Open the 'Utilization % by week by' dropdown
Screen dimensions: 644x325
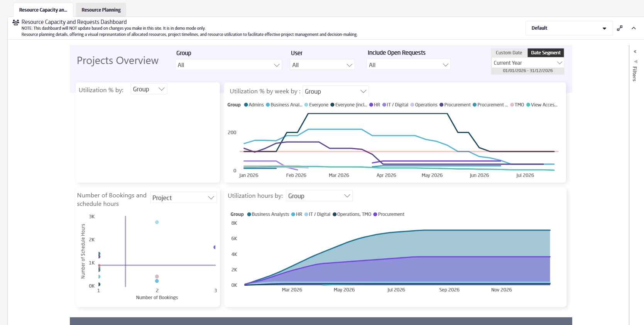tap(336, 91)
